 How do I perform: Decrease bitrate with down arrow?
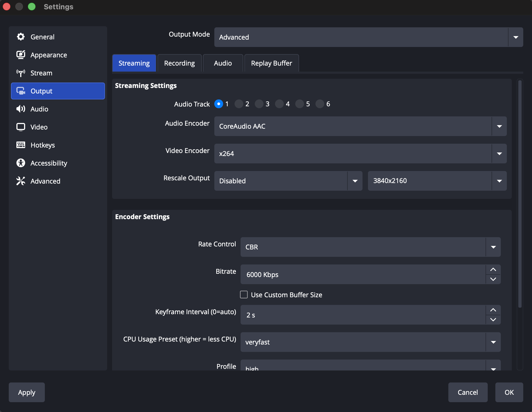tap(493, 279)
